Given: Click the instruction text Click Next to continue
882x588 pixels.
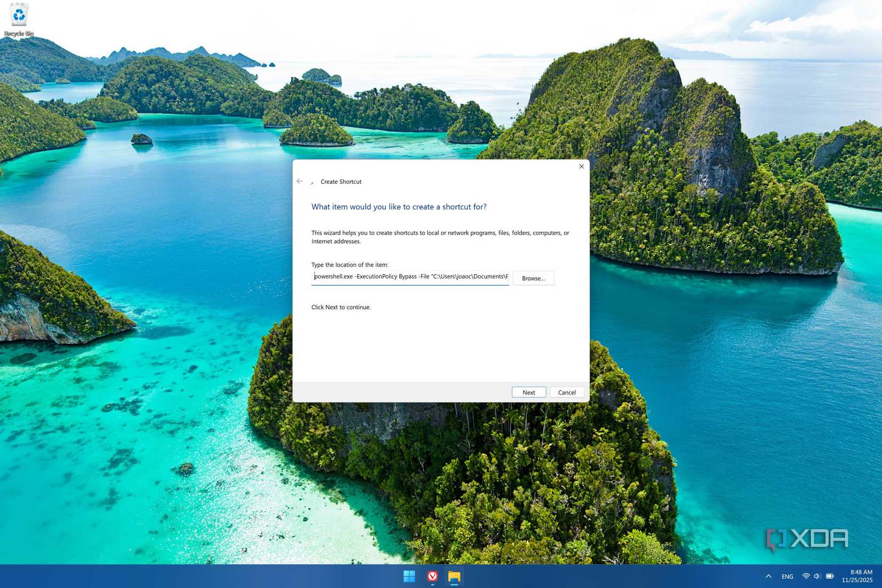Looking at the screenshot, I should (341, 307).
